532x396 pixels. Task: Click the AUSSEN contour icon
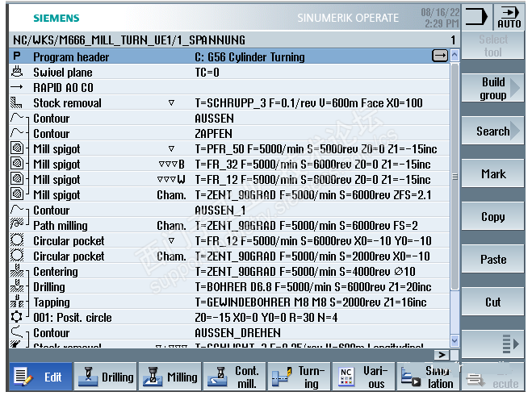click(x=17, y=118)
